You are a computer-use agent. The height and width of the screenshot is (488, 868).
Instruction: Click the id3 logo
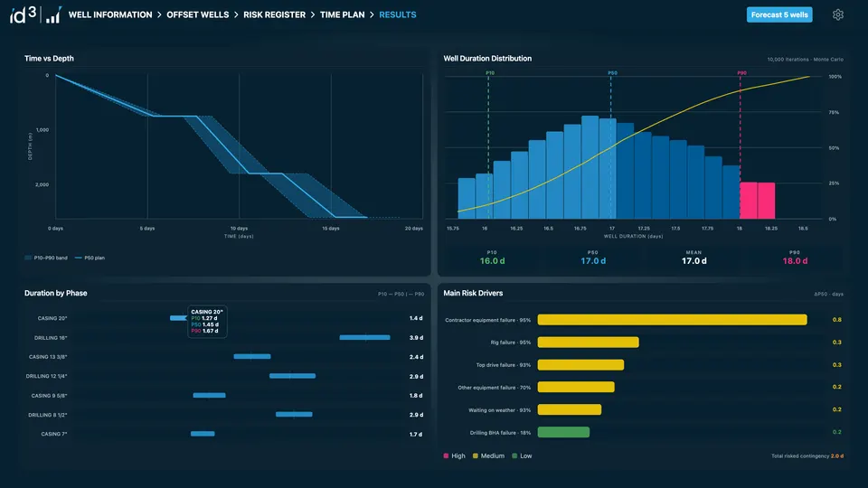(x=23, y=15)
